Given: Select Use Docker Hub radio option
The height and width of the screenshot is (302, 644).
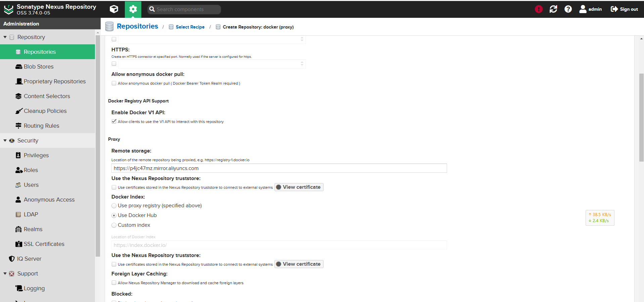Looking at the screenshot, I should click(114, 215).
